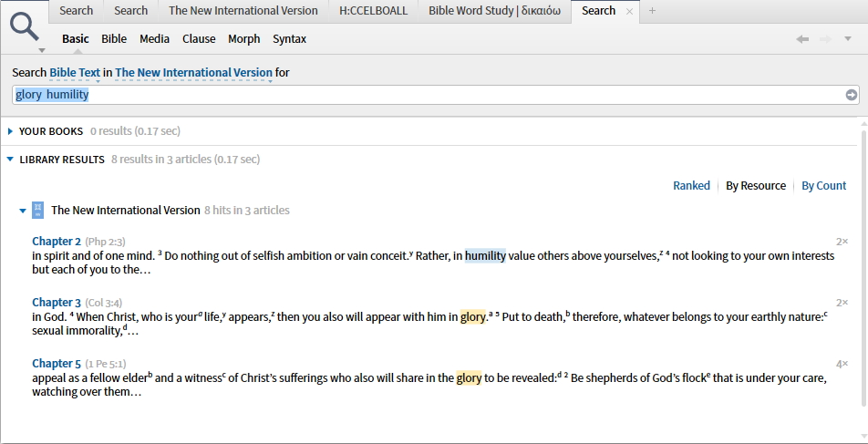Viewport: 868px width, 444px height.
Task: Click the magnifying glass search panel icon
Action: tap(25, 26)
